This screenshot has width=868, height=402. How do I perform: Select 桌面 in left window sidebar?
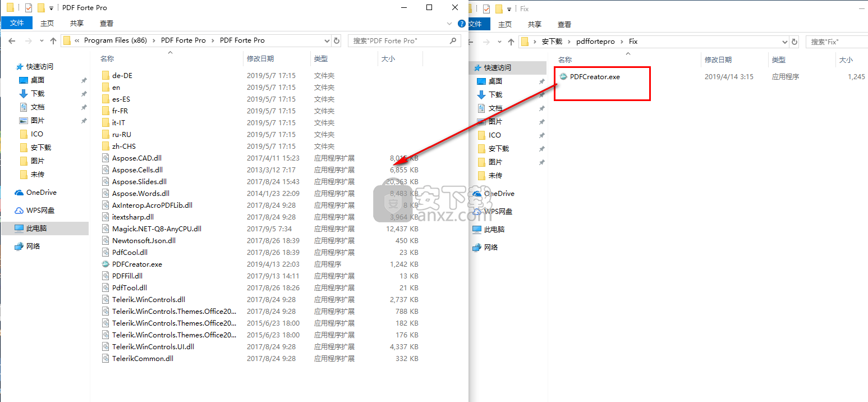pos(38,80)
